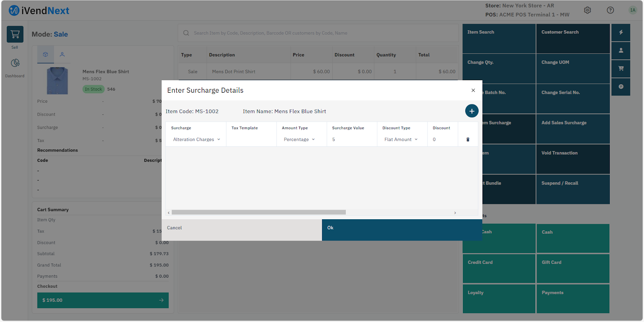This screenshot has height=322, width=644.
Task: Open the Sell cart icon in sidebar
Action: 15,35
